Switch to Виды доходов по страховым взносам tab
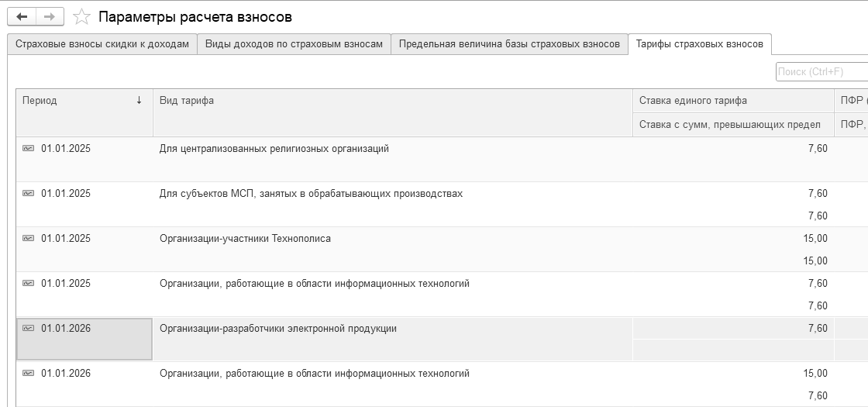Viewport: 868px width, 407px height. coord(294,44)
